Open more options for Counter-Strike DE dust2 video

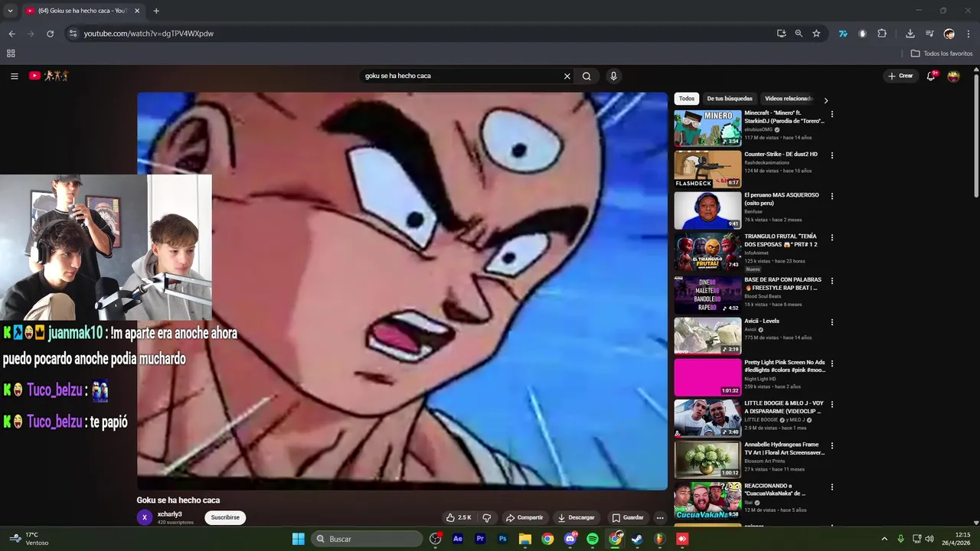click(x=831, y=155)
